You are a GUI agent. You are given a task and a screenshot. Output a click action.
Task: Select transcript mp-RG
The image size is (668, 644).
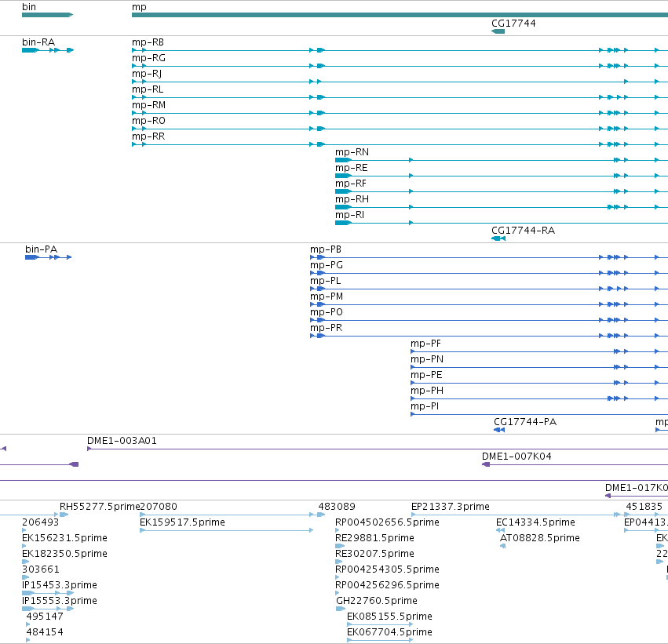(x=400, y=66)
